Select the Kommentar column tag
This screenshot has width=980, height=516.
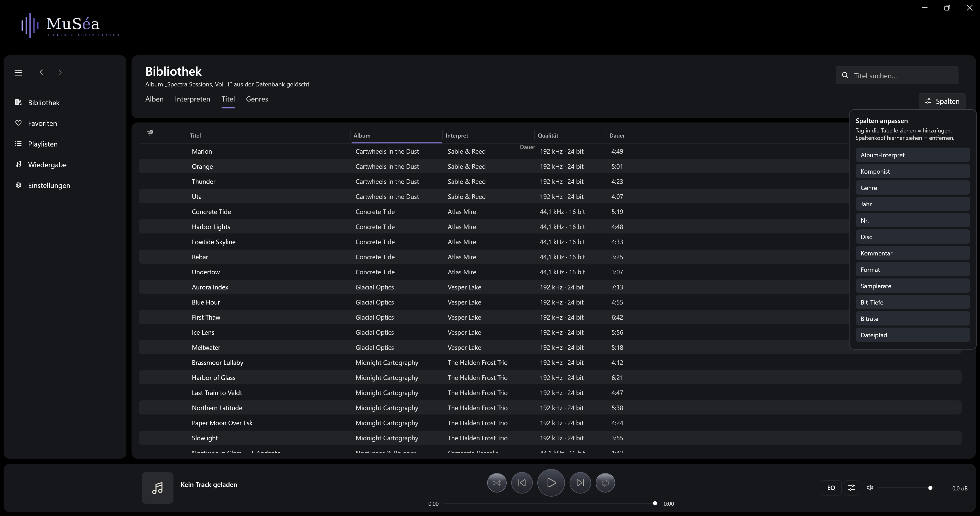(913, 253)
